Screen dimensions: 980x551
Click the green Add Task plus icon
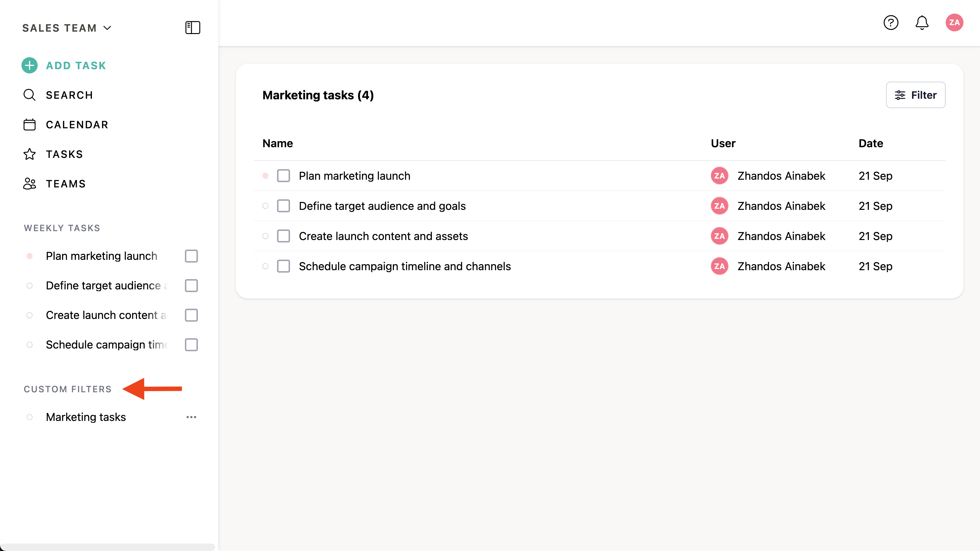[29, 65]
